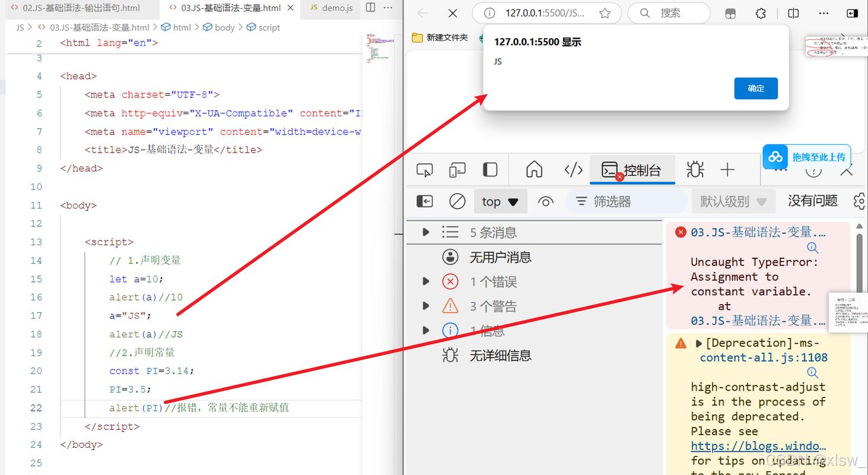Open the Issues bug panel in DevTools

pos(695,170)
